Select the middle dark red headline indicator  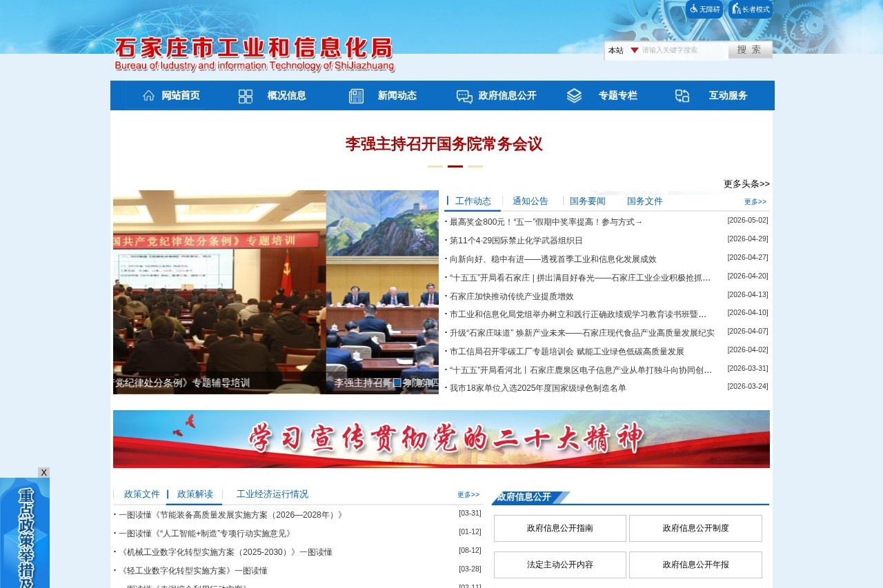pyautogui.click(x=455, y=166)
